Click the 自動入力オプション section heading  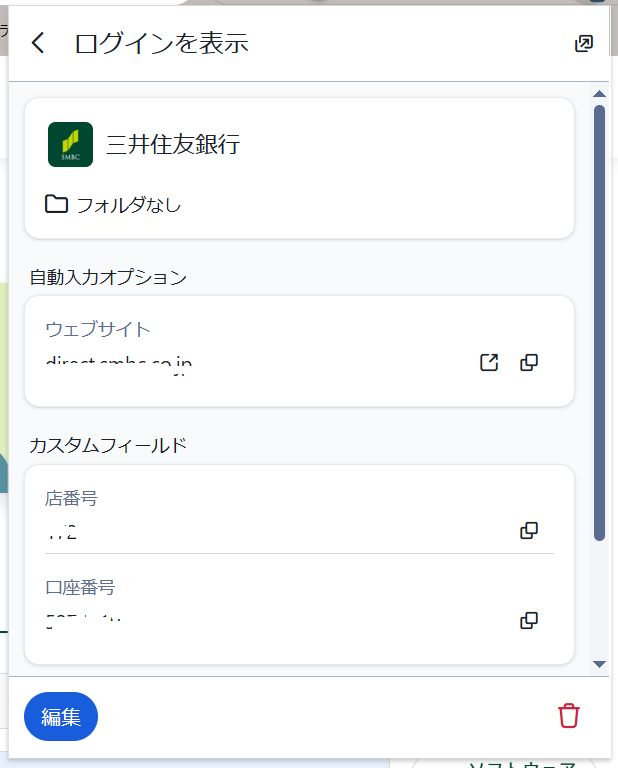[x=108, y=277]
